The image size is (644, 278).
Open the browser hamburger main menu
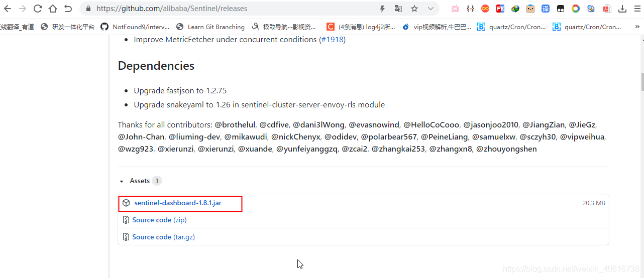tap(637, 9)
